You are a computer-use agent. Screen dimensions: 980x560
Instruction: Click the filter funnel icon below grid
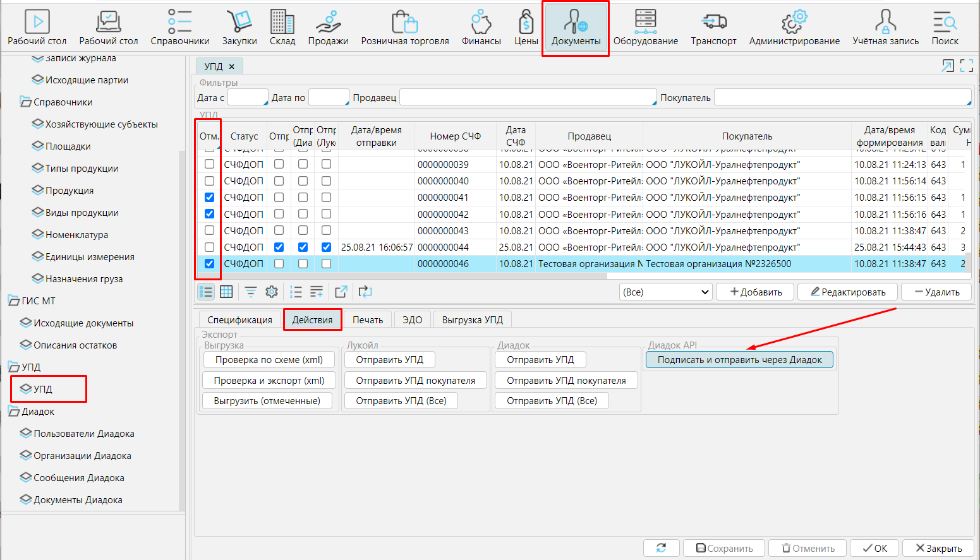pos(251,292)
